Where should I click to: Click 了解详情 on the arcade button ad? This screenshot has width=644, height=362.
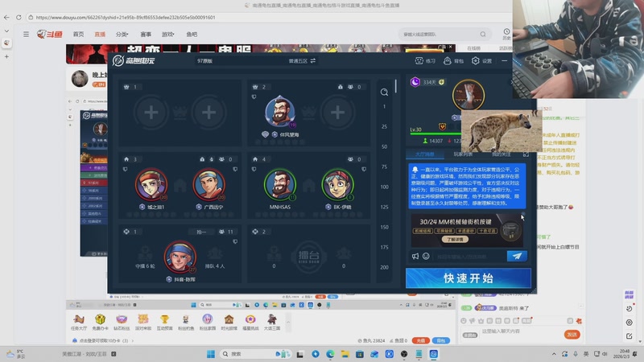coord(455,239)
